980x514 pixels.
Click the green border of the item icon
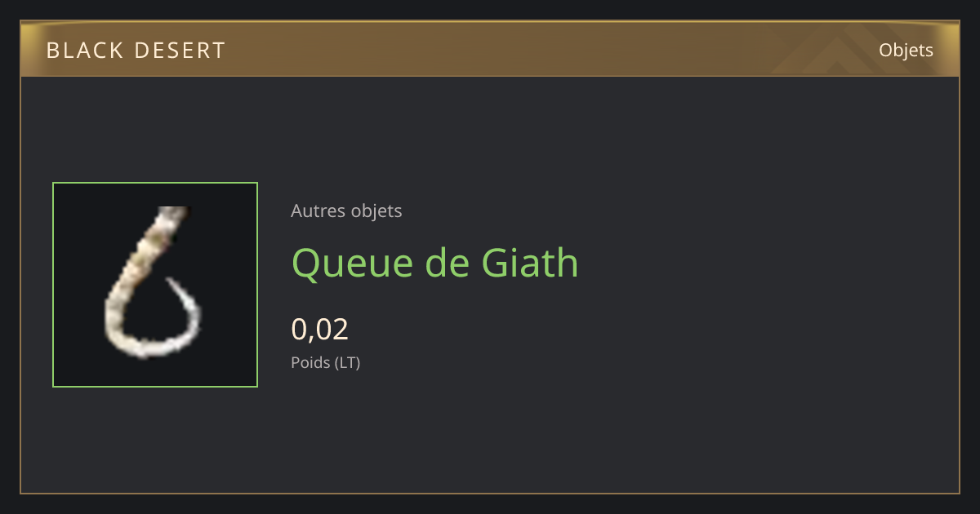[155, 184]
